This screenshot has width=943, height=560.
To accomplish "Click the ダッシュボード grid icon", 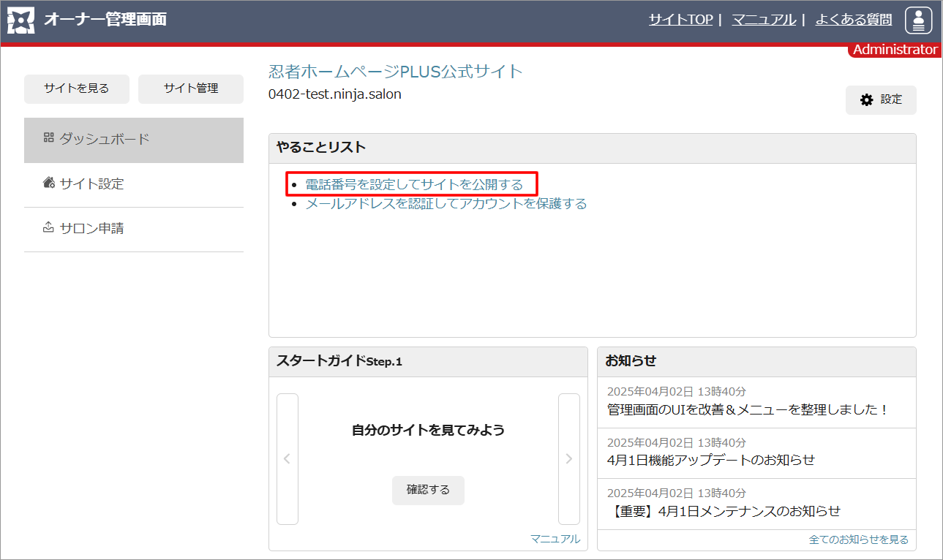I will click(x=49, y=138).
